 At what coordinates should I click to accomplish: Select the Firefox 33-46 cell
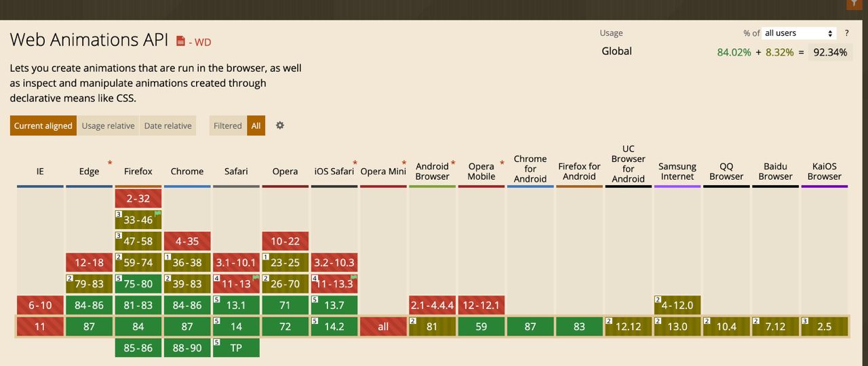point(138,220)
